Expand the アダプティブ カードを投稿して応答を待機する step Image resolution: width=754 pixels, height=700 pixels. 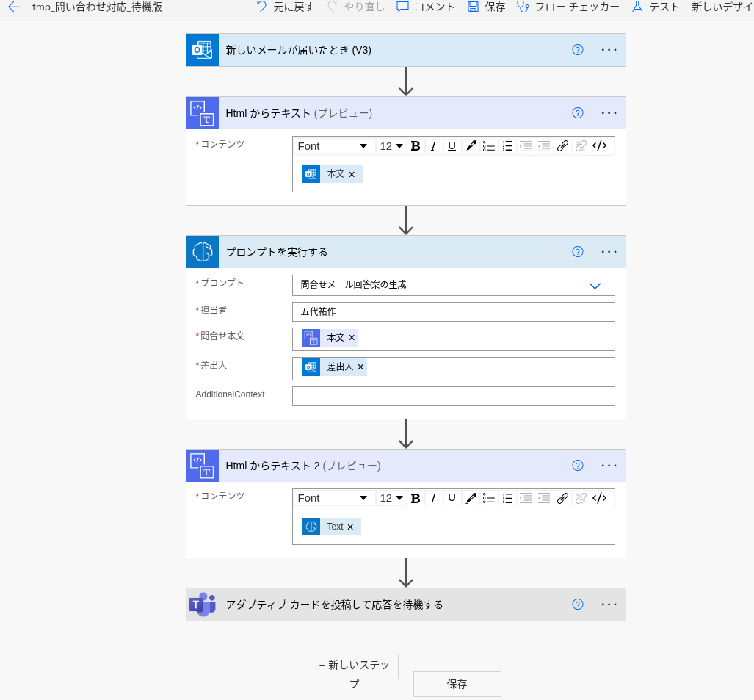pyautogui.click(x=406, y=605)
